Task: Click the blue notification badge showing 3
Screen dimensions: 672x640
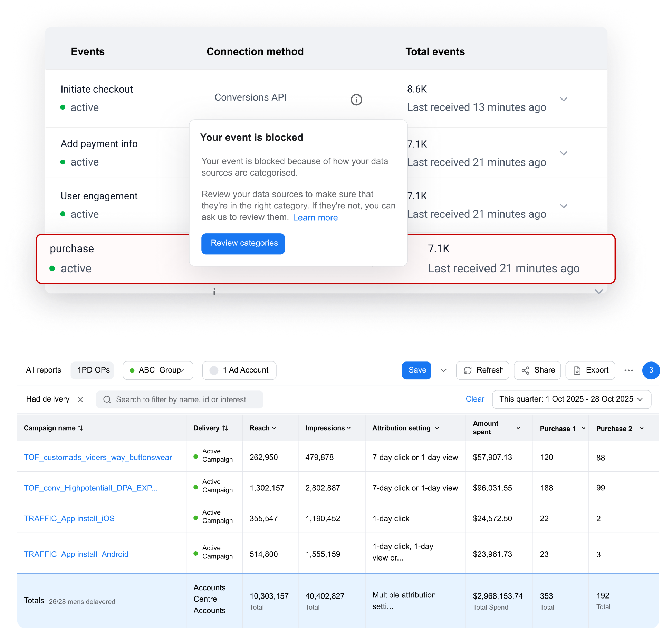Action: [x=651, y=370]
